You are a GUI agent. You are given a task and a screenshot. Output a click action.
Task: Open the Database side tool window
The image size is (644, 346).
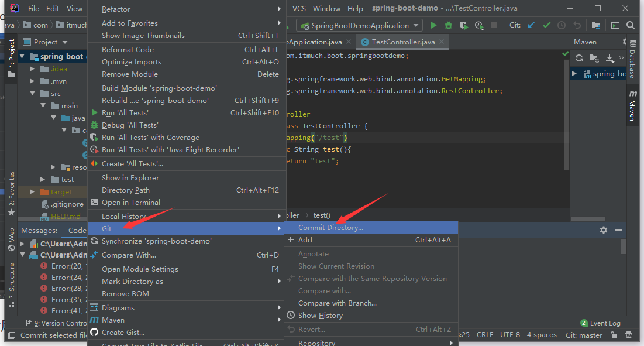pyautogui.click(x=632, y=59)
